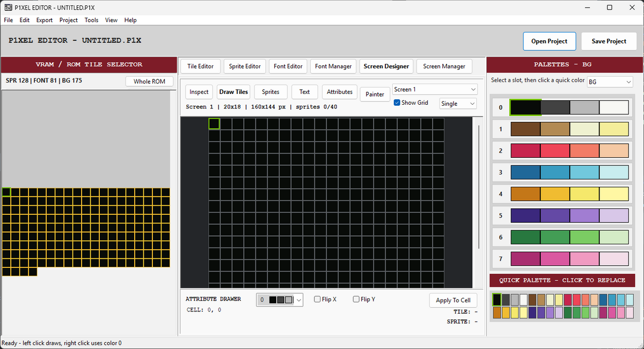Screen dimensions: 644x349
Task: Select the dark blue slot in palette 3
Action: pyautogui.click(x=525, y=172)
